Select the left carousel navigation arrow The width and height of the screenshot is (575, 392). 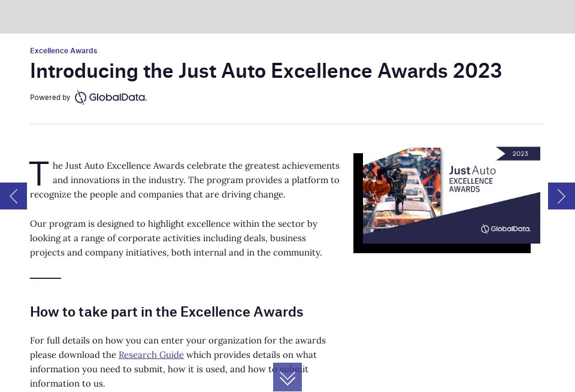click(x=13, y=196)
